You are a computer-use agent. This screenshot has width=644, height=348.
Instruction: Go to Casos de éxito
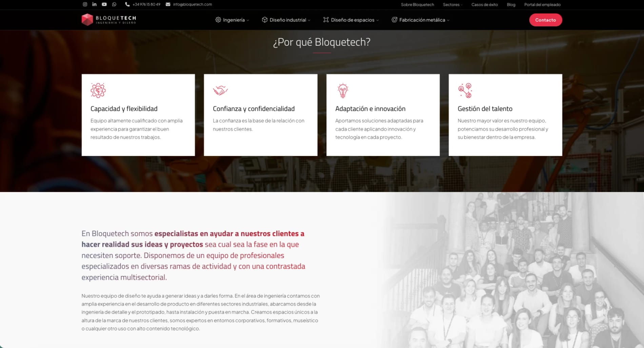[484, 5]
